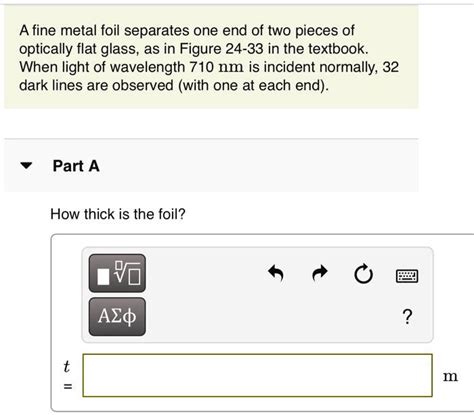Click the 'How thick is the foil?' text
Screen dimensions: 474x415
(118, 214)
